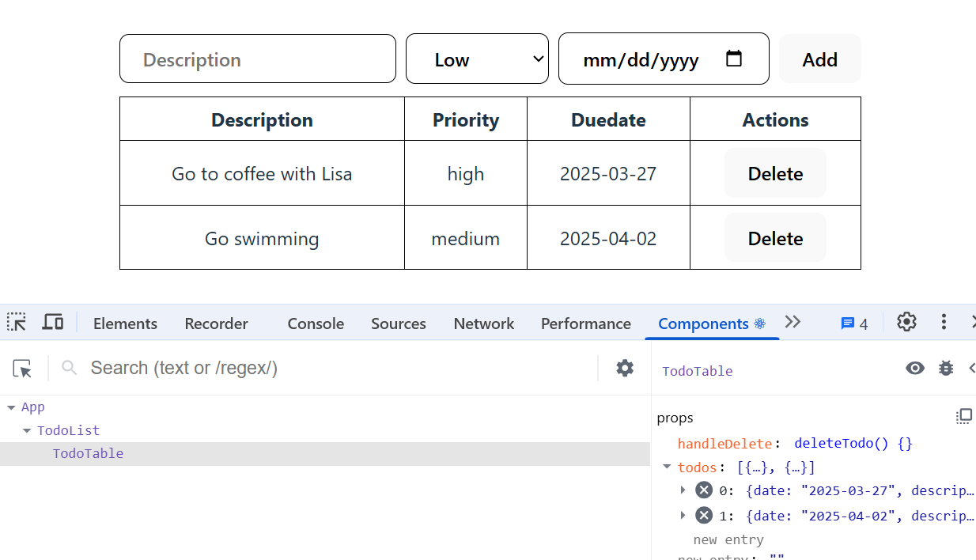Screen dimensions: 976x560
Task: Open the Network tab
Action: pos(484,324)
